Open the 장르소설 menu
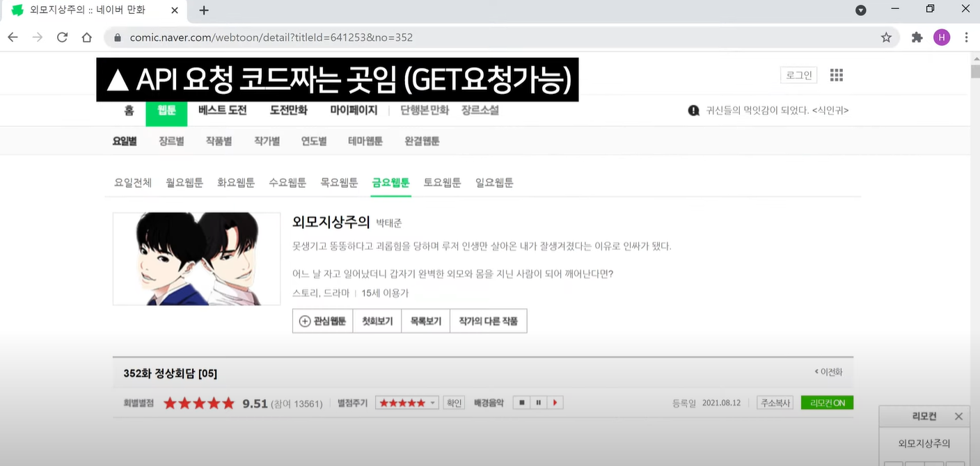Viewport: 980px width, 466px height. (x=480, y=111)
